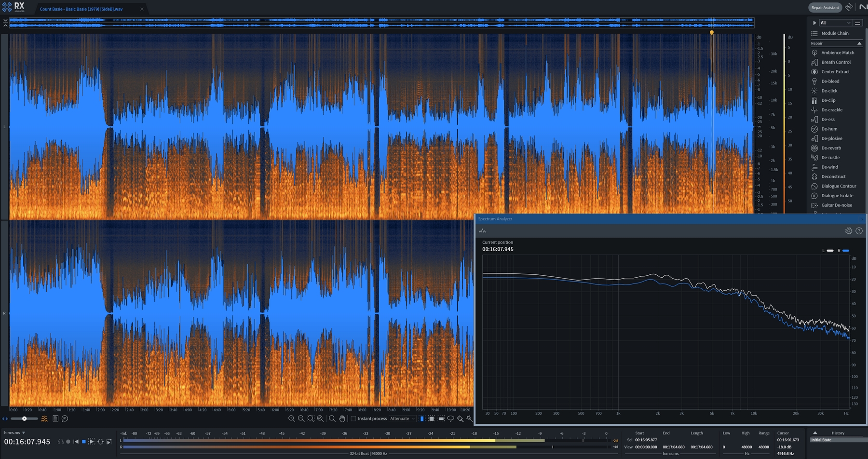868x459 pixels.
Task: Open the module list view menu icon
Action: (x=857, y=23)
